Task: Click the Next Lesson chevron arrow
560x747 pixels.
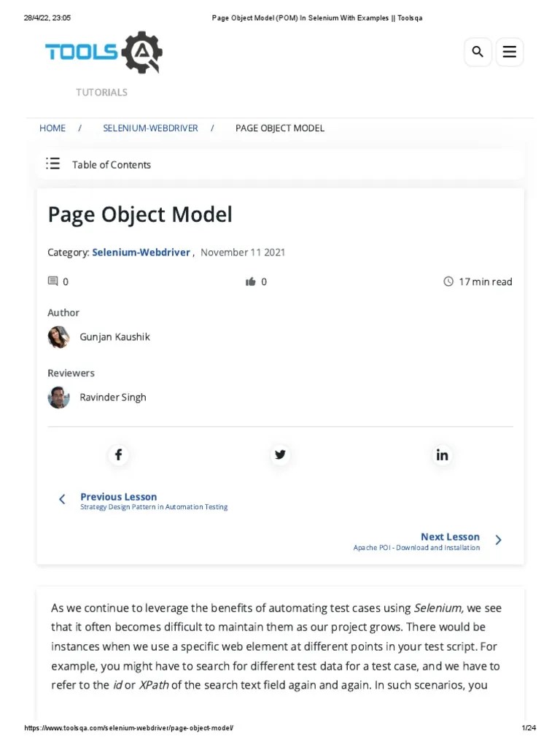Action: pos(499,540)
